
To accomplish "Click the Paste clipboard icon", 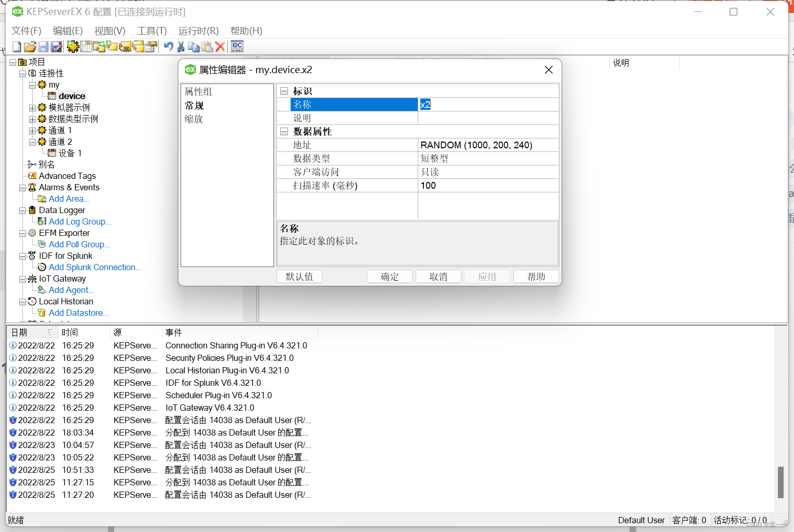I will coord(207,47).
